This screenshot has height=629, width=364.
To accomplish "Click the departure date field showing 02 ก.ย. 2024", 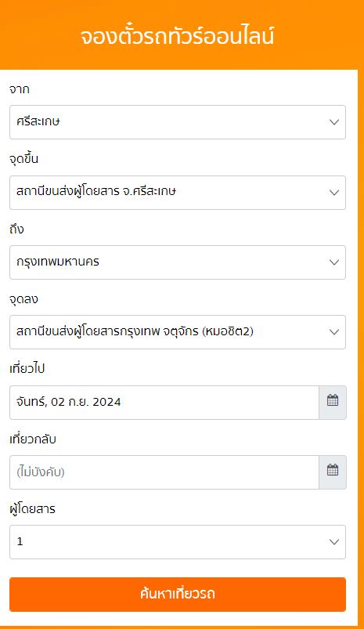I will pyautogui.click(x=164, y=403).
